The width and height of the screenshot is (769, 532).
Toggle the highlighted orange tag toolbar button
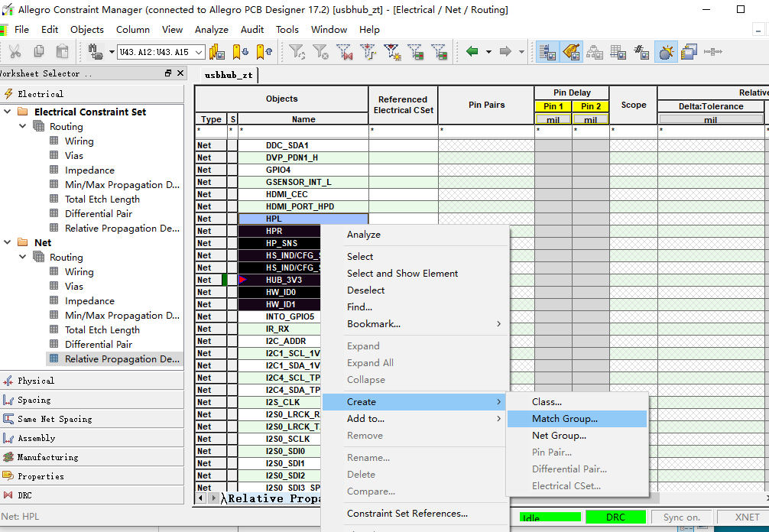tap(571, 51)
